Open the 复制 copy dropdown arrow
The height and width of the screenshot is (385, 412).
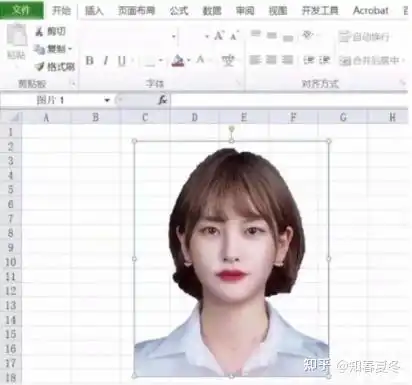(70, 49)
